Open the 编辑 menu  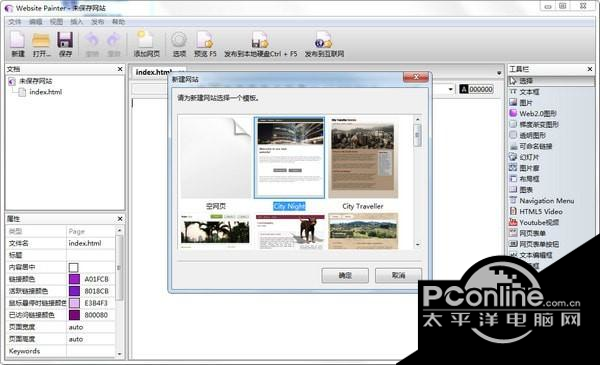point(36,22)
